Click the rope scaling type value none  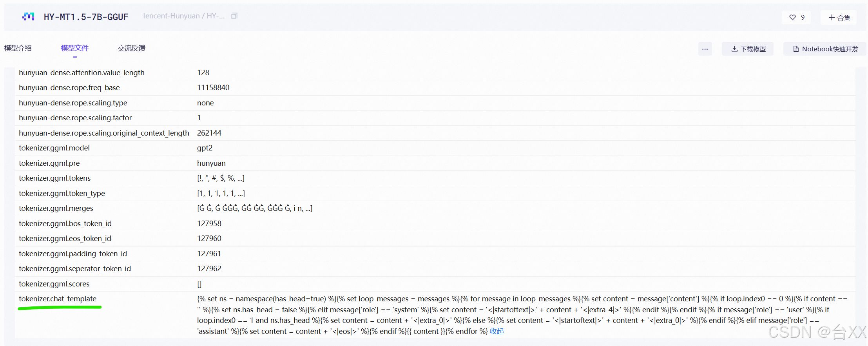click(205, 103)
